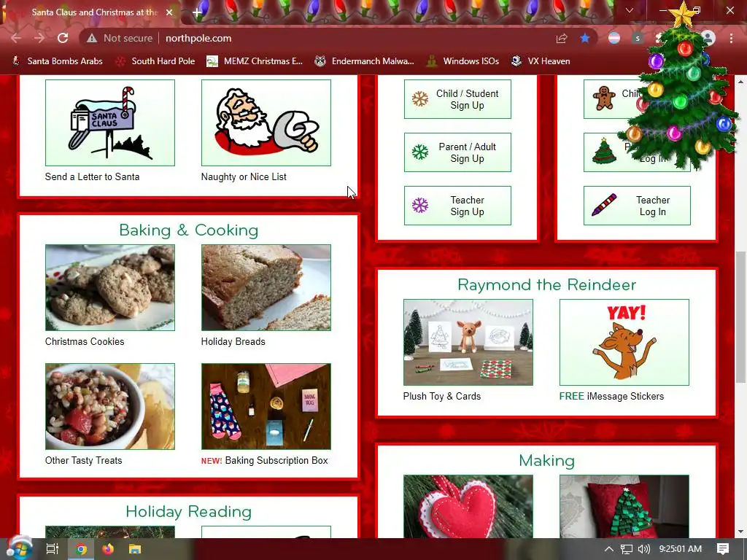Screen dimensions: 747x560
Task: Open the Christmas Cookies link
Action: [x=85, y=341]
